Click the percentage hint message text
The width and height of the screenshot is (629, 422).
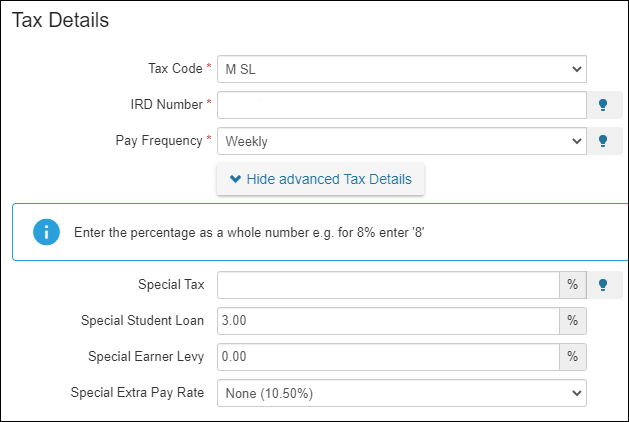250,232
